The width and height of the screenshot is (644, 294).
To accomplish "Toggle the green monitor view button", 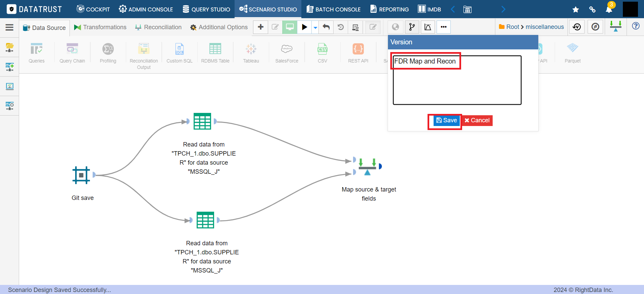I will point(290,27).
